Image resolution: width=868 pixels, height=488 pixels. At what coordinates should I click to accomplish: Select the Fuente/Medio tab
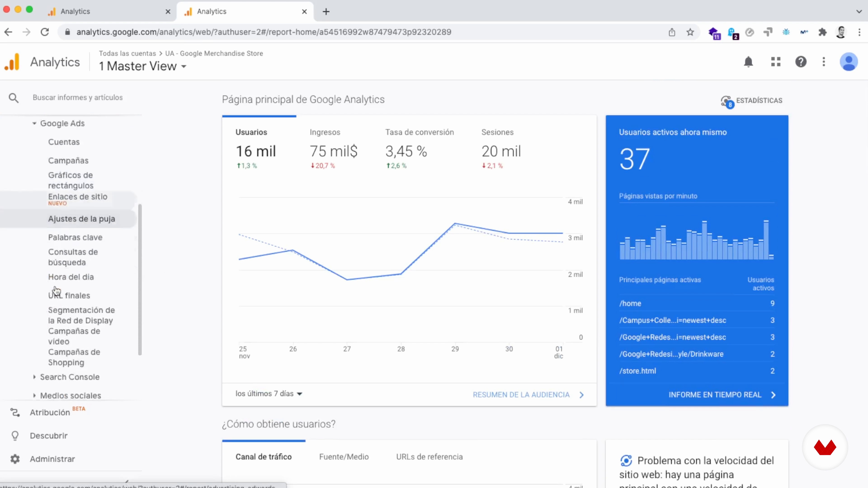click(x=344, y=457)
